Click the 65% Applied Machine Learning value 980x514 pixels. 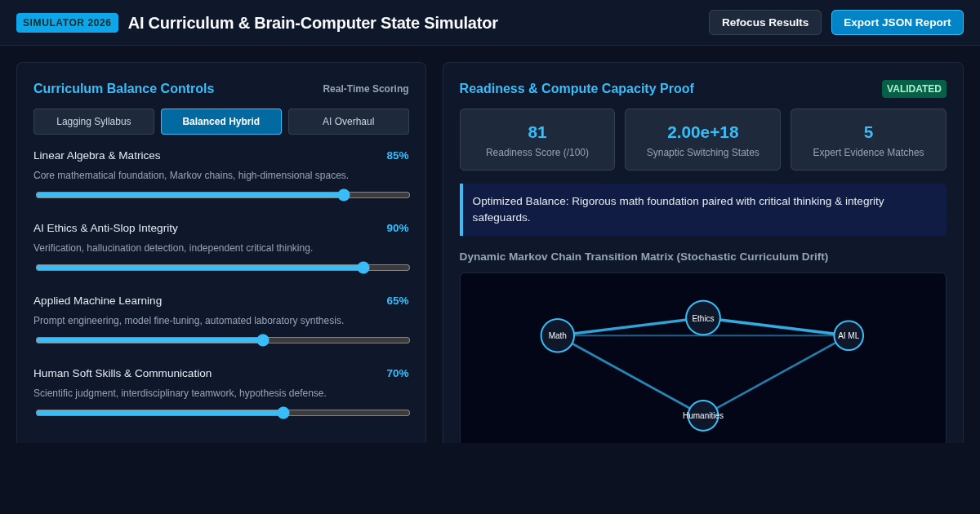coord(398,301)
